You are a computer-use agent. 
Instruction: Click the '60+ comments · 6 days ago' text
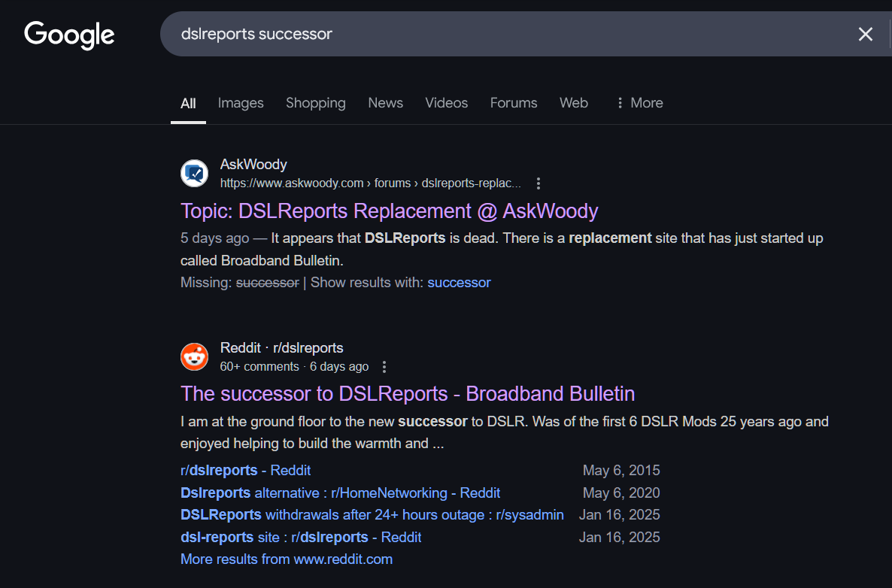coord(294,367)
